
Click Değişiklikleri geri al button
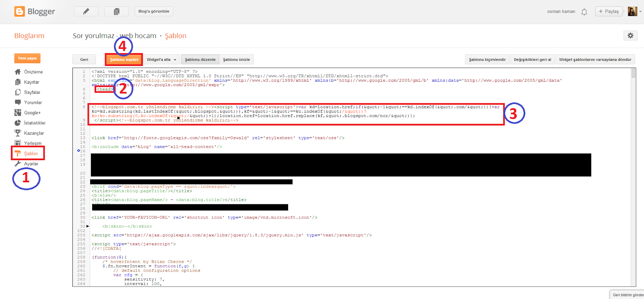click(x=533, y=60)
